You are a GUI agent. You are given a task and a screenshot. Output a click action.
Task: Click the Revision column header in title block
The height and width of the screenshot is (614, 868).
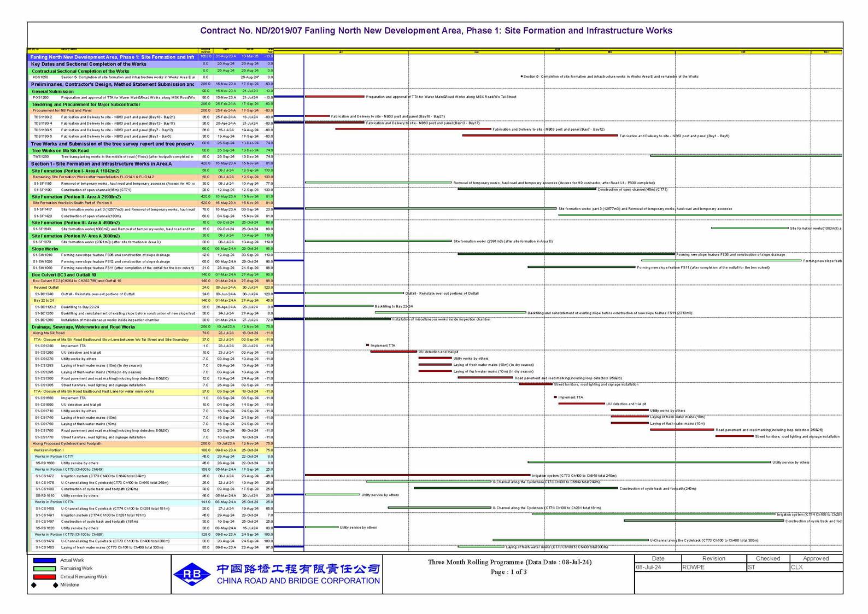coord(713,558)
